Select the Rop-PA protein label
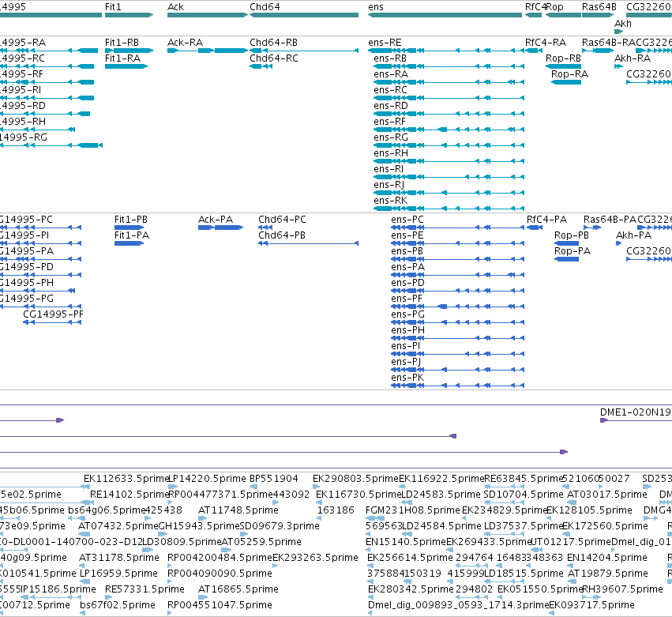The width and height of the screenshot is (672, 617). (x=573, y=251)
